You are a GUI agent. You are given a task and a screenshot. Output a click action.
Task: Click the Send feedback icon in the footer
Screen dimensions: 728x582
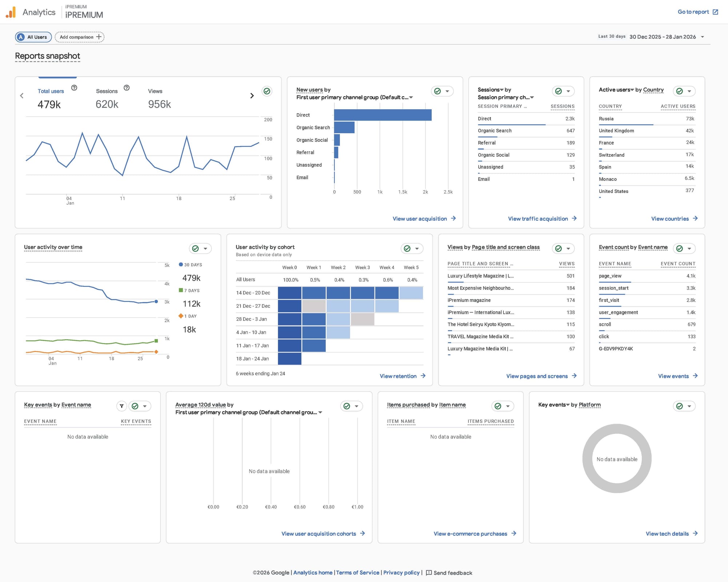[429, 573]
